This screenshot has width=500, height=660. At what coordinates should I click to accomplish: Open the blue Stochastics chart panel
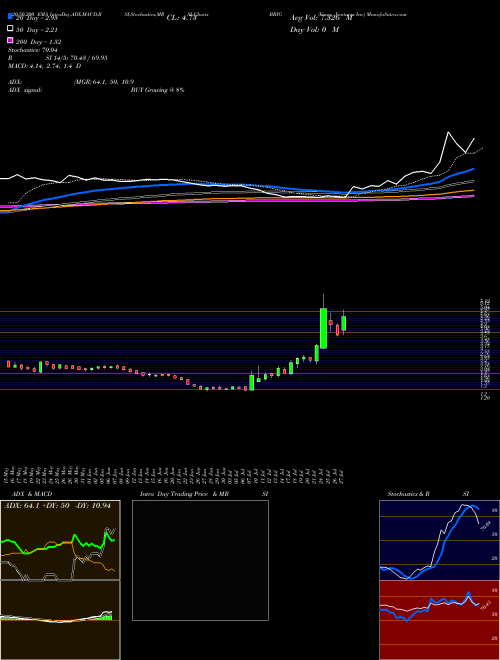click(x=439, y=540)
